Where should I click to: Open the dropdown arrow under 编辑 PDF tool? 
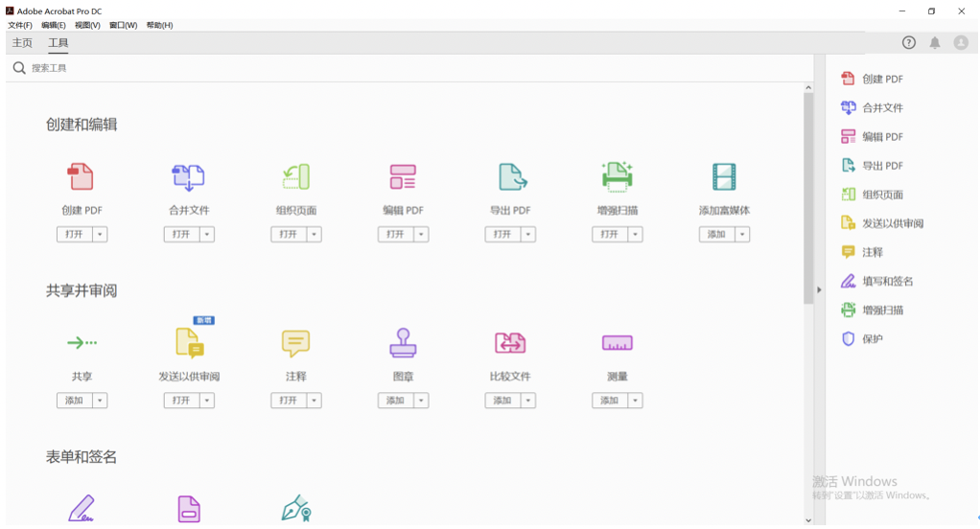pos(421,234)
